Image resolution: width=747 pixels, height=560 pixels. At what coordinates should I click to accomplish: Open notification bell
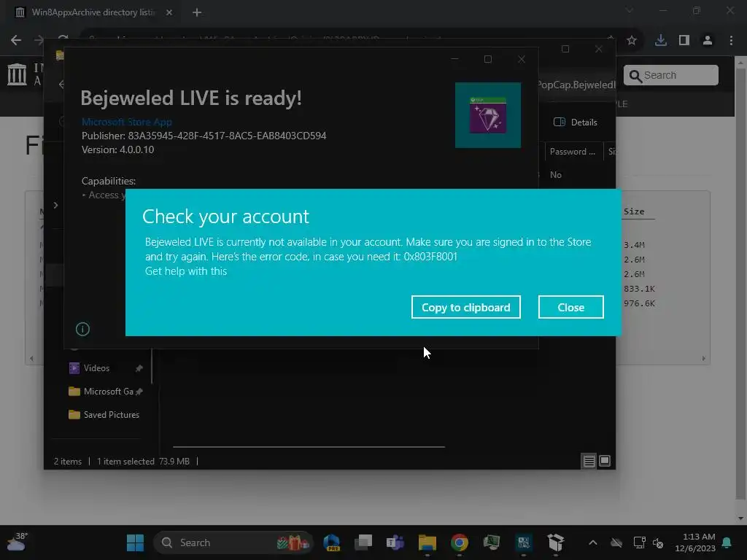[727, 542]
